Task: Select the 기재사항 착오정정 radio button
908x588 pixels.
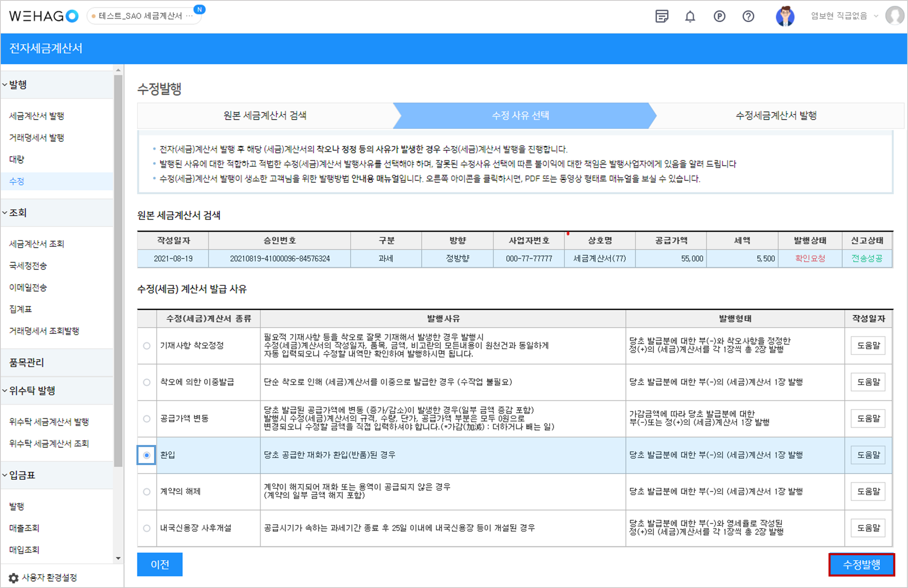Action: point(147,346)
